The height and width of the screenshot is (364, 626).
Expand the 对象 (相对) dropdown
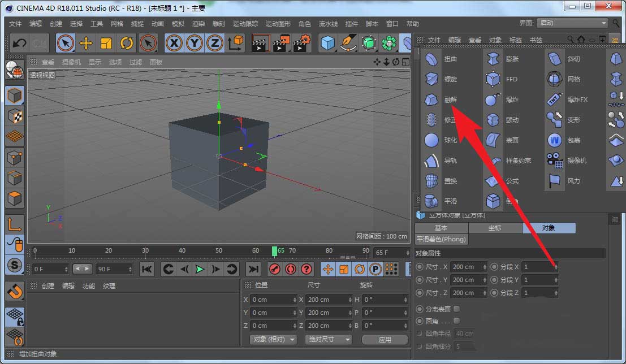point(274,340)
